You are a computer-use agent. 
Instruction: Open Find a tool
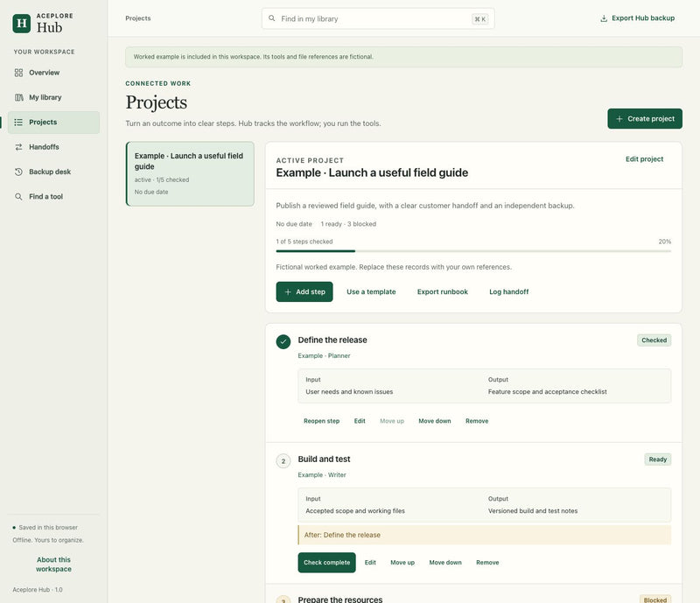(53, 197)
